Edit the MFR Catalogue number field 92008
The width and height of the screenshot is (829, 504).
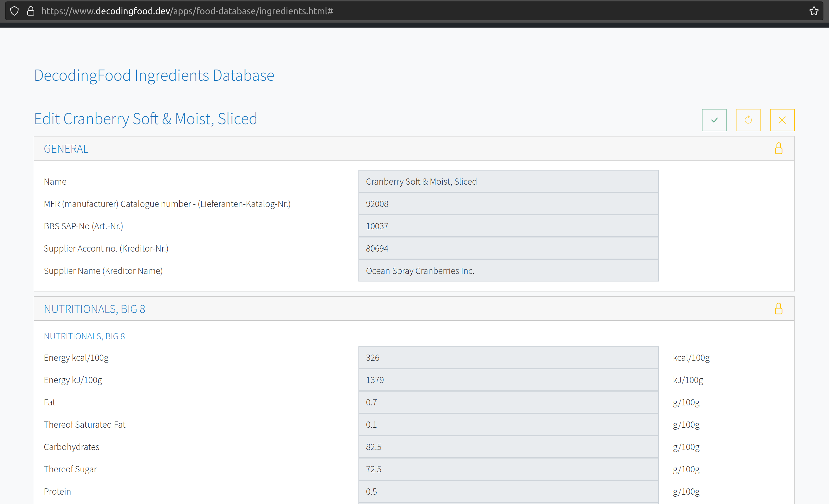(508, 204)
